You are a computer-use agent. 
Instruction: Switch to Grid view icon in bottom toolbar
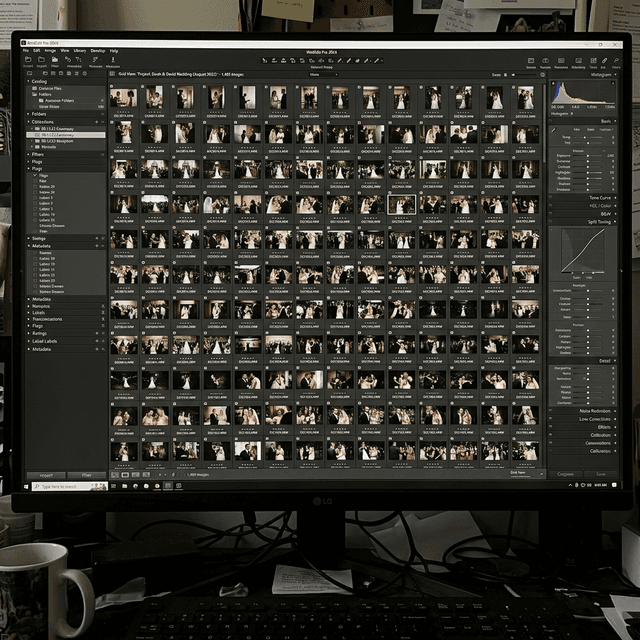(x=116, y=475)
